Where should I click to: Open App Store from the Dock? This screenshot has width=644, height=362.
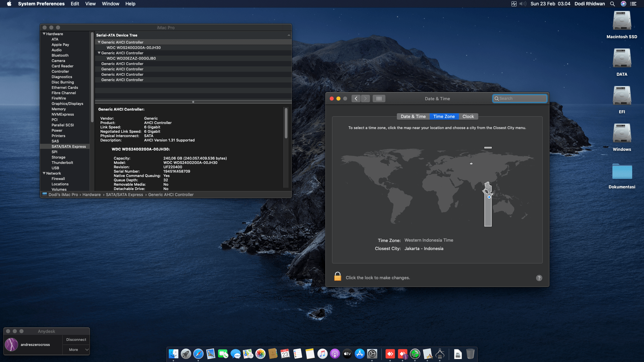(x=360, y=354)
